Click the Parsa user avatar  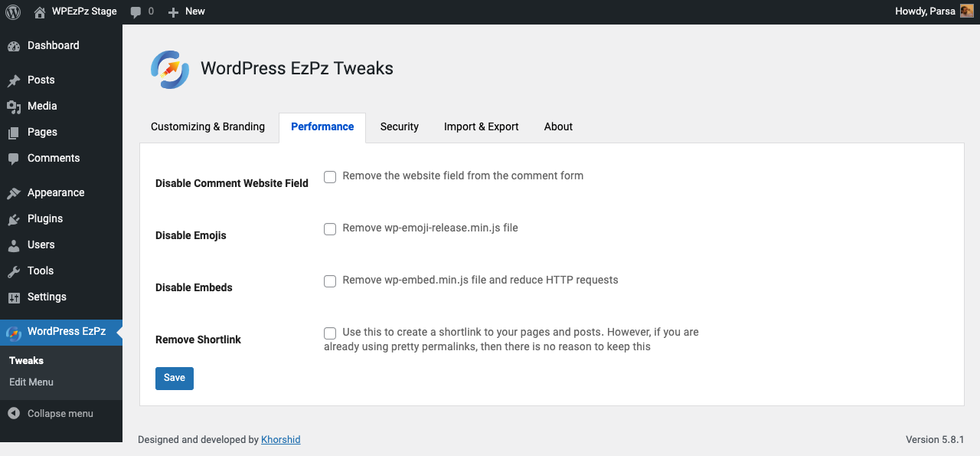[x=966, y=11]
